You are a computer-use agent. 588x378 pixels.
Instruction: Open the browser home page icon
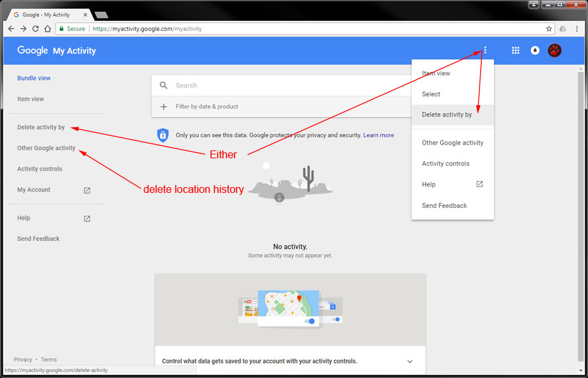(x=48, y=29)
